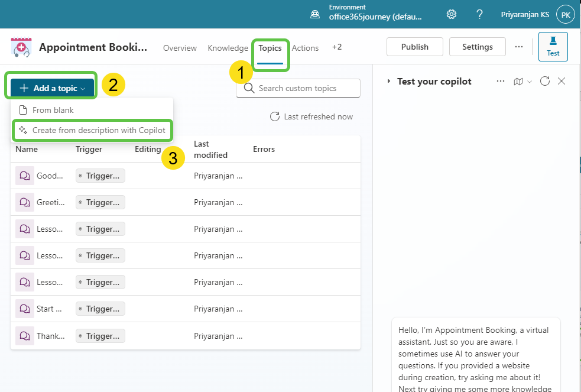Select From blank menu option
The width and height of the screenshot is (581, 392).
pyautogui.click(x=53, y=110)
